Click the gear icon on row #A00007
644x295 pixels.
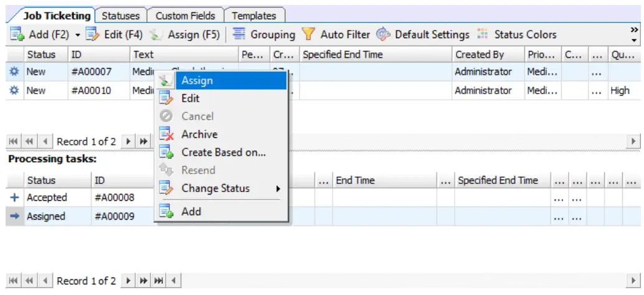coord(14,72)
